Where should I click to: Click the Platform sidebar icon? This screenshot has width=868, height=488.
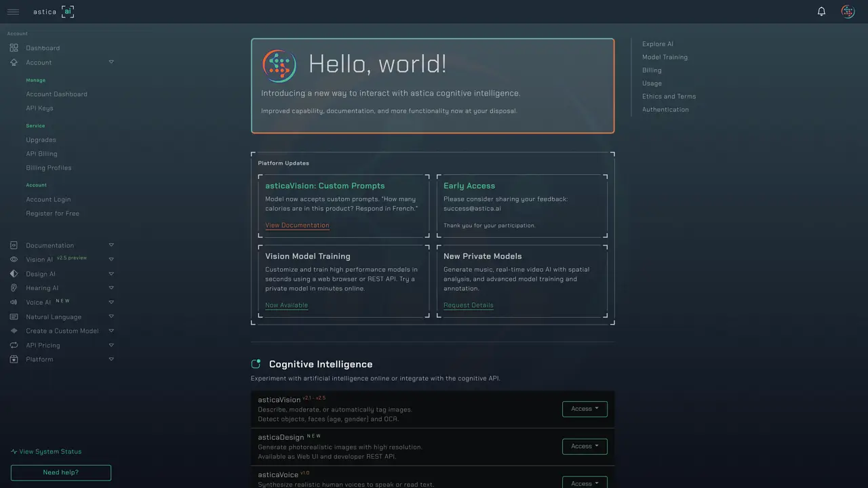(14, 359)
